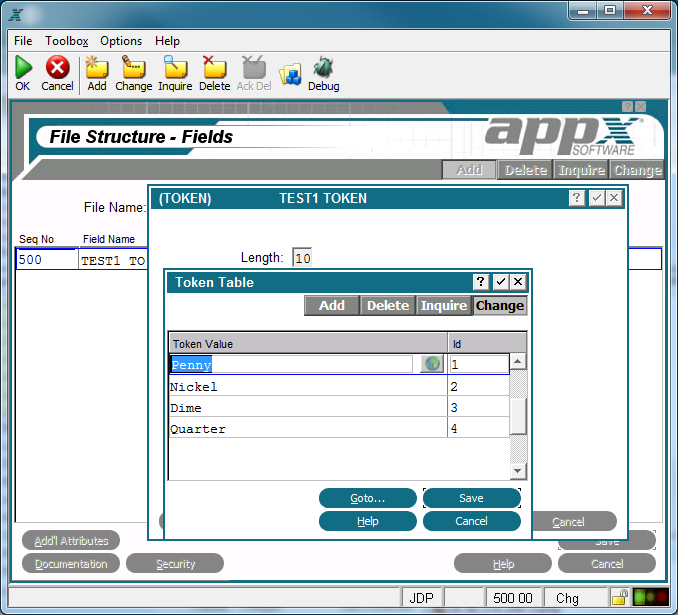Click the folder with blue cubes icon

click(290, 74)
